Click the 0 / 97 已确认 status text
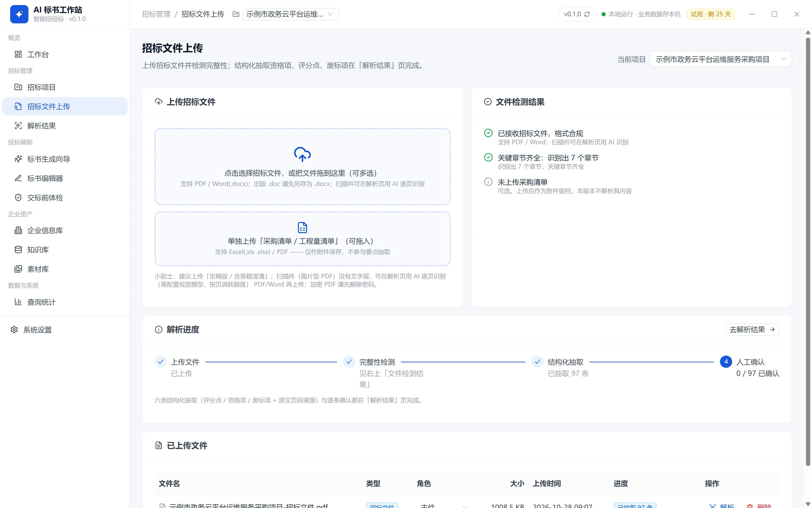 [758, 373]
